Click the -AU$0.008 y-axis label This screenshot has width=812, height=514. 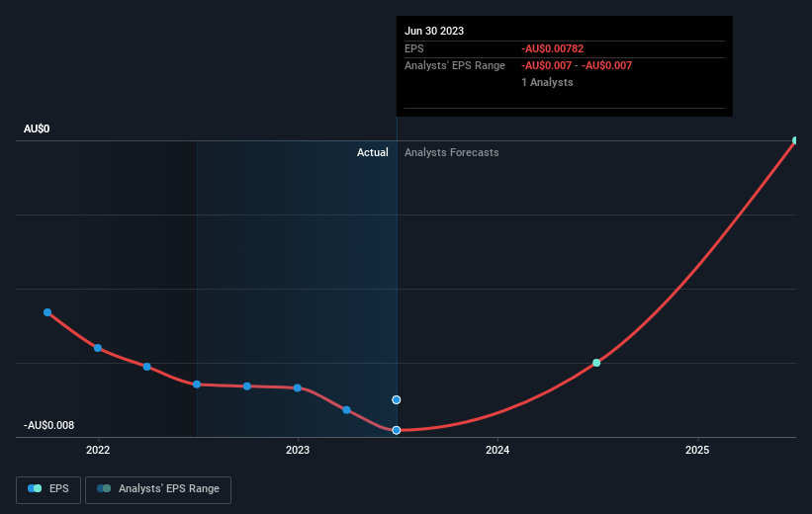49,425
